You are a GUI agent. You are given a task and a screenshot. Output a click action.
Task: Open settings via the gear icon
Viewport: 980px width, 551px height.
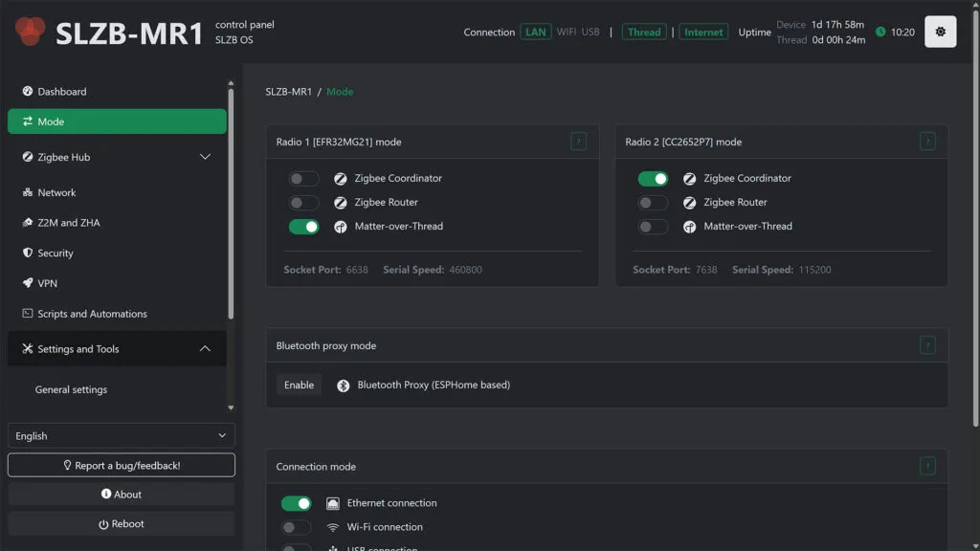[x=940, y=32]
